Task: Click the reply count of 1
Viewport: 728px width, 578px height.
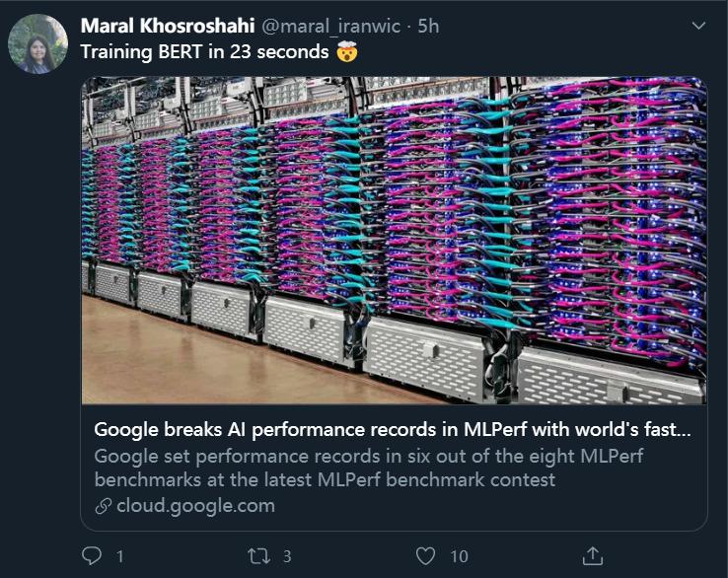Action: point(119,557)
